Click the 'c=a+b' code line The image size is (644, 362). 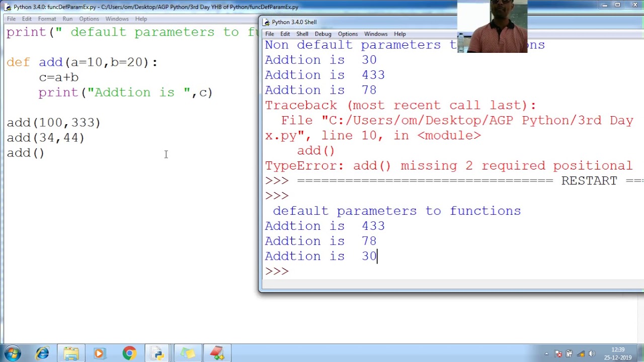58,77
